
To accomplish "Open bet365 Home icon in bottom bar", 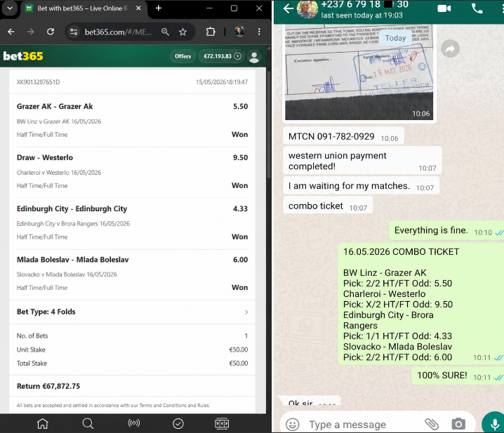I will pyautogui.click(x=42, y=423).
